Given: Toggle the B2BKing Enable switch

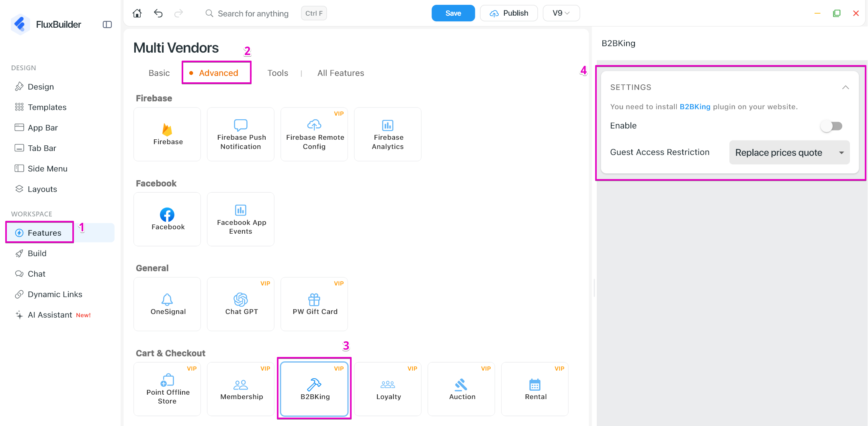Looking at the screenshot, I should [831, 126].
